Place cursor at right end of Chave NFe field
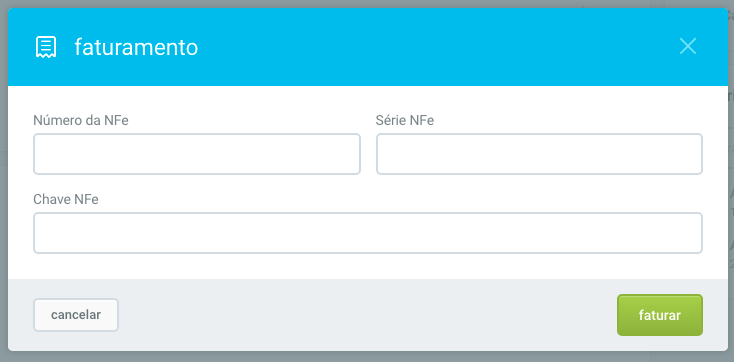This screenshot has height=362, width=734. point(695,233)
